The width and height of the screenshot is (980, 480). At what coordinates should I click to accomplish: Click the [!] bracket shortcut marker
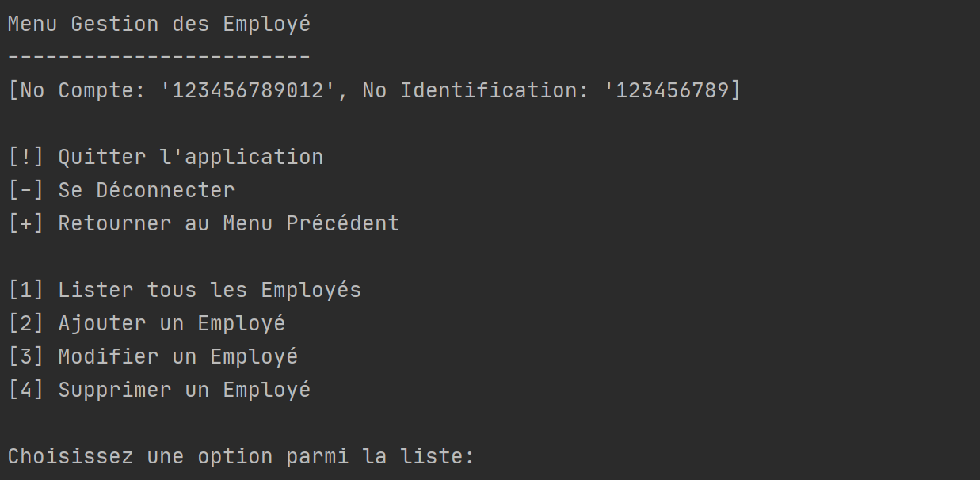click(x=26, y=157)
